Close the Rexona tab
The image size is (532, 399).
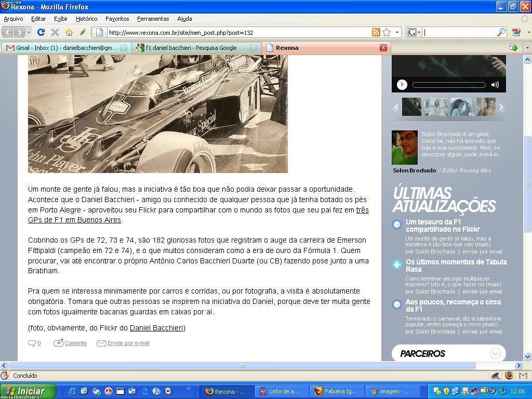(383, 48)
